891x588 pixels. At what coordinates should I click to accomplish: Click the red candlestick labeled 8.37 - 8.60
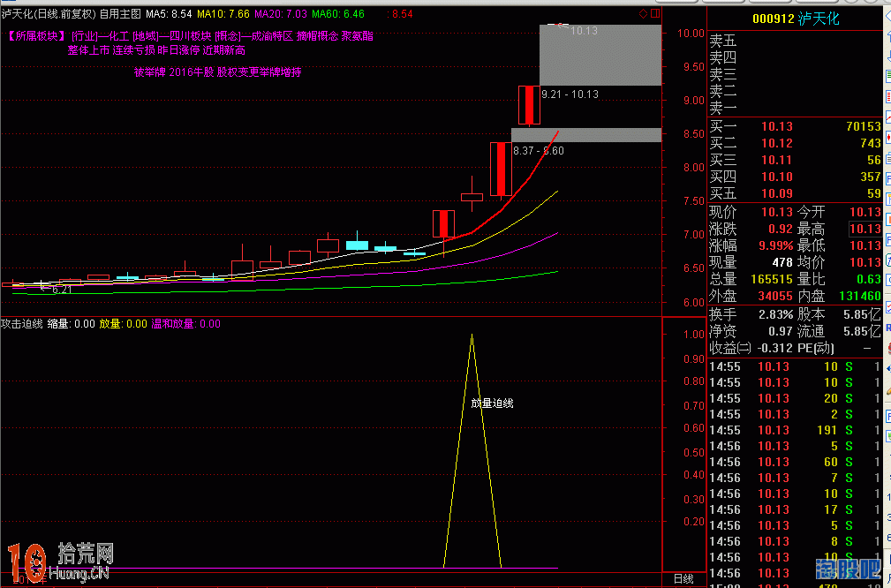coord(501,169)
